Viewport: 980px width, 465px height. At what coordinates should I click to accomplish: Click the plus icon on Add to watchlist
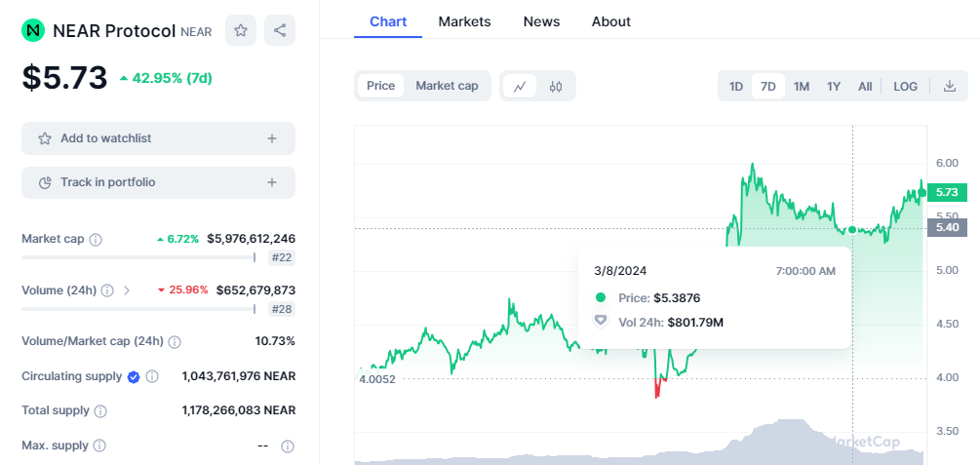click(x=272, y=138)
